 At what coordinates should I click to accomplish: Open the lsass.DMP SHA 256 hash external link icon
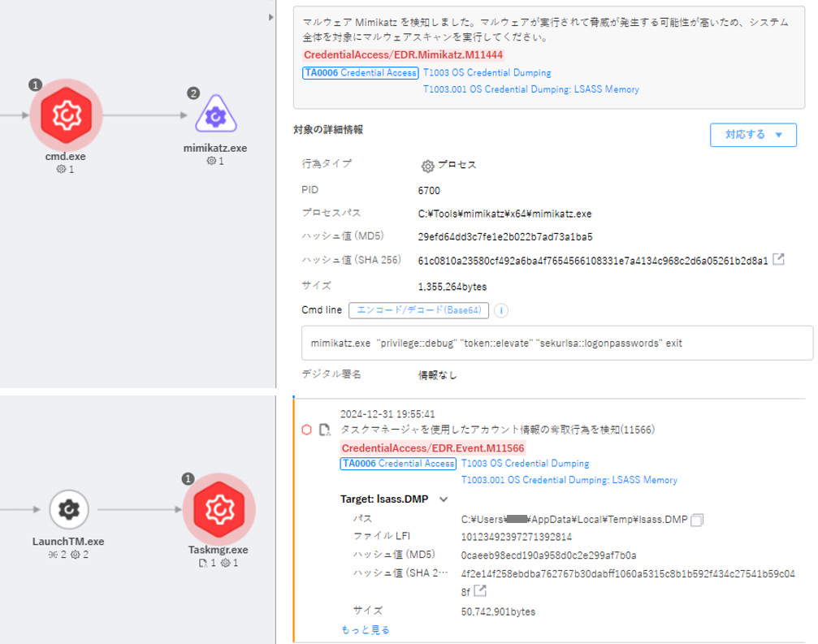(x=480, y=590)
